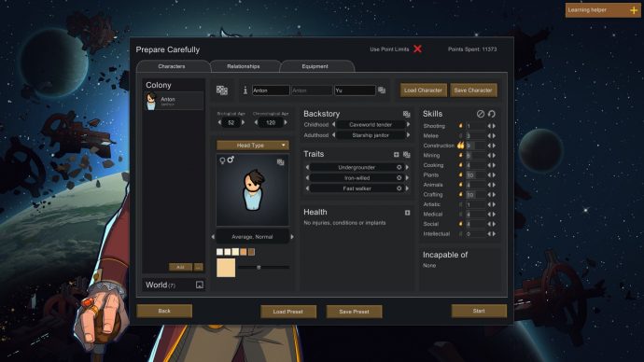Switch to the Relationships tab
This screenshot has height=362, width=644.
click(x=244, y=66)
